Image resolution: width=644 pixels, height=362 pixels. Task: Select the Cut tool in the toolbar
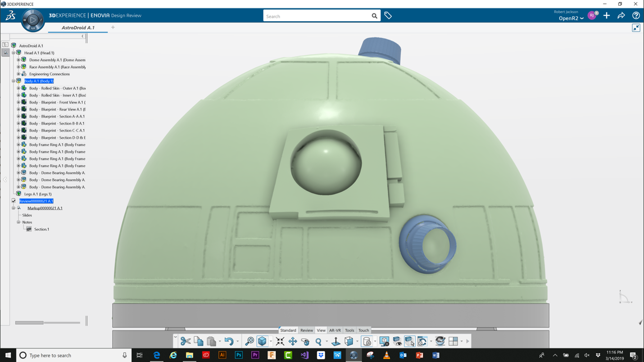pos(185,341)
